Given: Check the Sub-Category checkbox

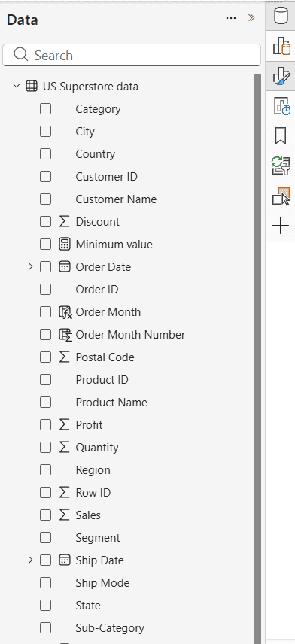Looking at the screenshot, I should pyautogui.click(x=46, y=628).
